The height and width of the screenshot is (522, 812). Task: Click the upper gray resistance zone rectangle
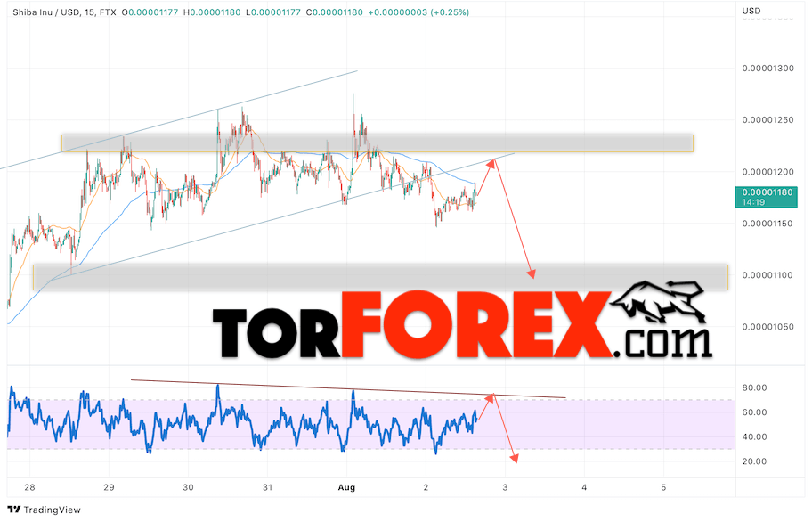pyautogui.click(x=377, y=143)
